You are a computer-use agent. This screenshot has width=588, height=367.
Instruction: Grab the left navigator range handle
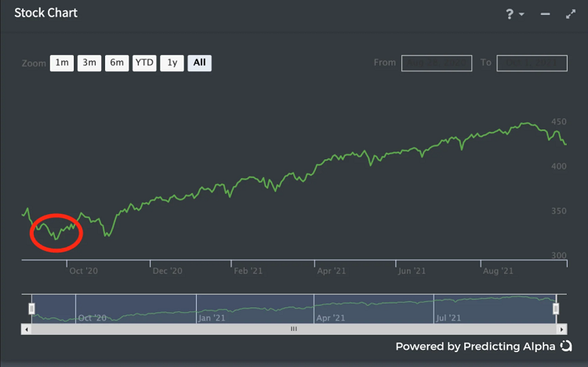tap(32, 308)
